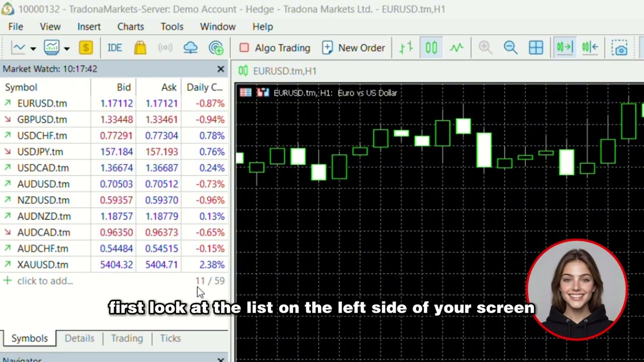Image resolution: width=644 pixels, height=362 pixels.
Task: Select the AUDNZD.tm symbol row
Action: 114,216
